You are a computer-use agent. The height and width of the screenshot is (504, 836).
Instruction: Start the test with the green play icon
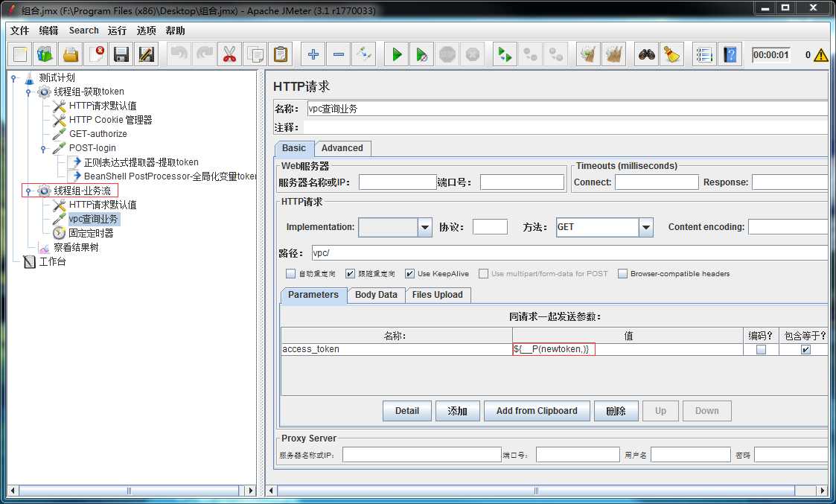point(397,54)
